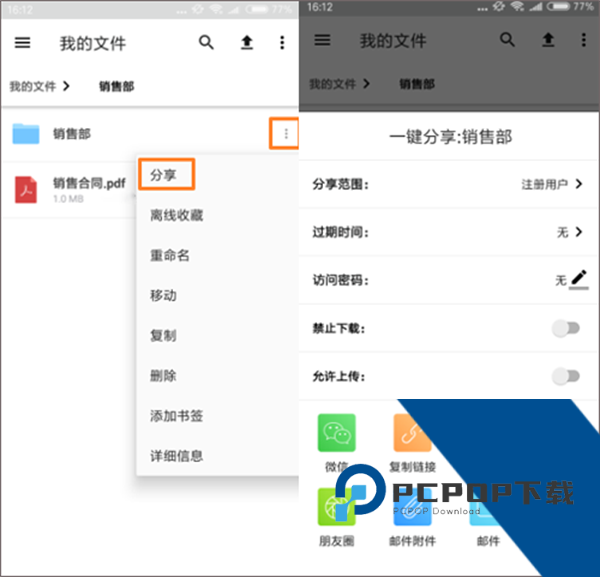Expand 分享范围 注册用户 chevron
The height and width of the screenshot is (577, 600).
point(579,184)
